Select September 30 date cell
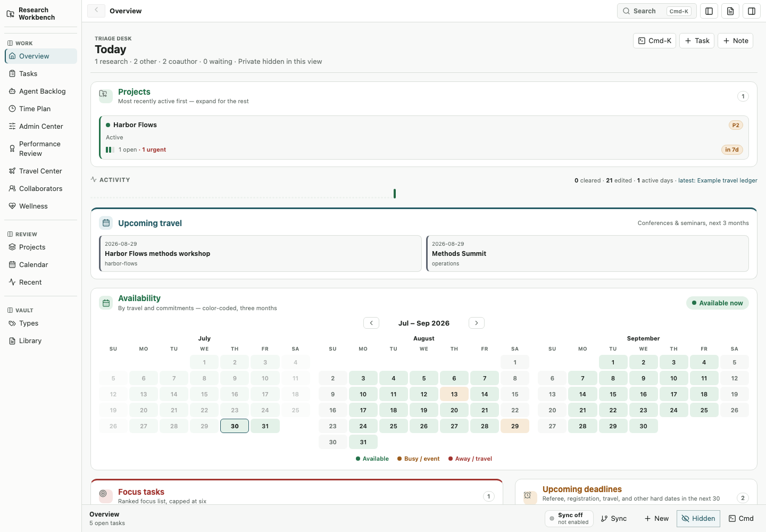The height and width of the screenshot is (532, 766). click(643, 426)
